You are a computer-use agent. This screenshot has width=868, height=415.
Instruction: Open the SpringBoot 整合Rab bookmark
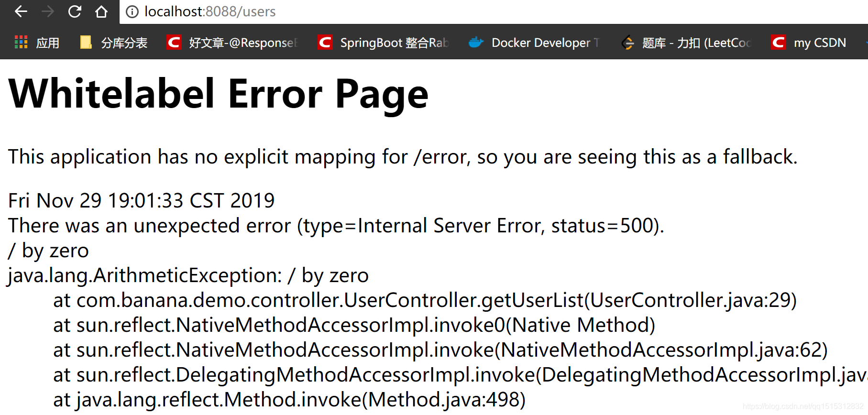click(x=395, y=43)
